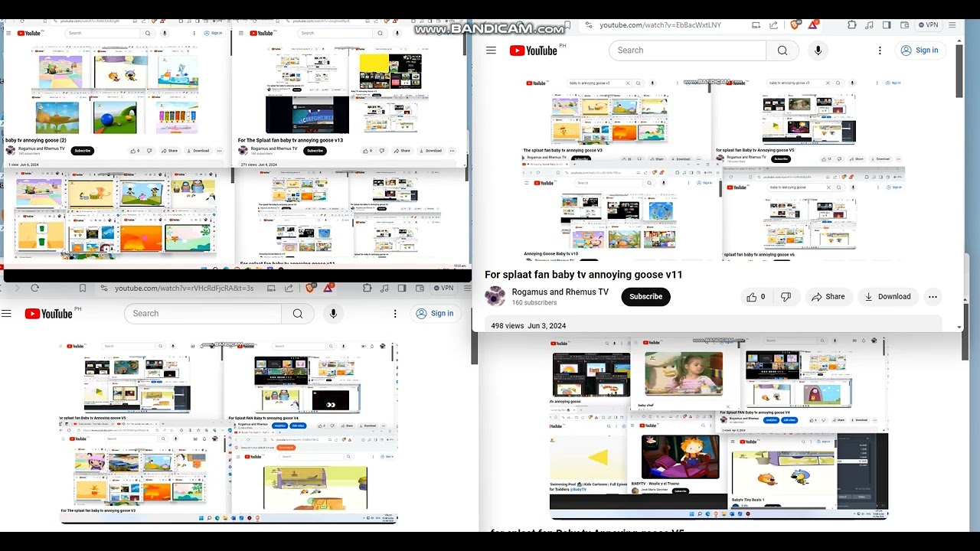Click Brave Rewards triangle in EbBacWxtLNY window

pyautogui.click(x=813, y=25)
